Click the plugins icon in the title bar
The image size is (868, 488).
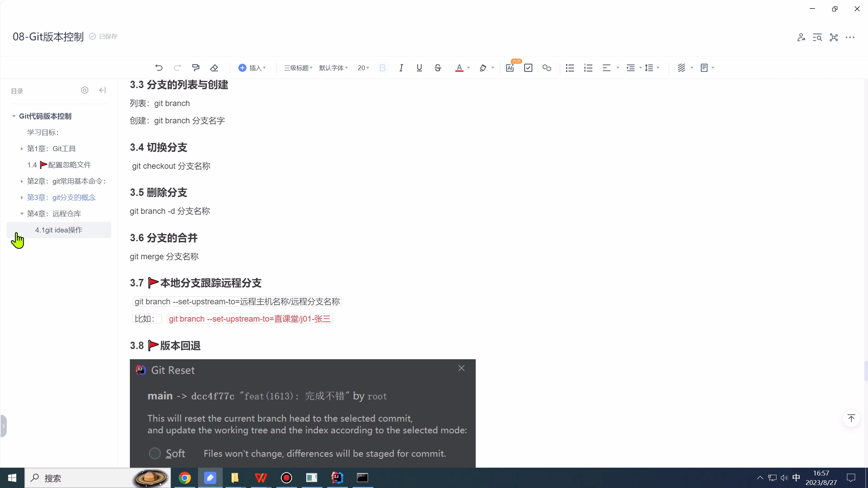pyautogui.click(x=833, y=38)
